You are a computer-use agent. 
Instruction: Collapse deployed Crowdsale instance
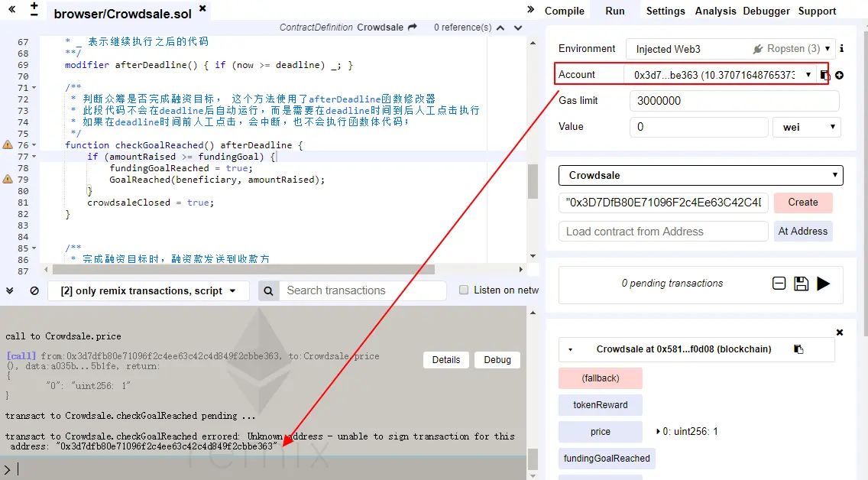pyautogui.click(x=570, y=349)
